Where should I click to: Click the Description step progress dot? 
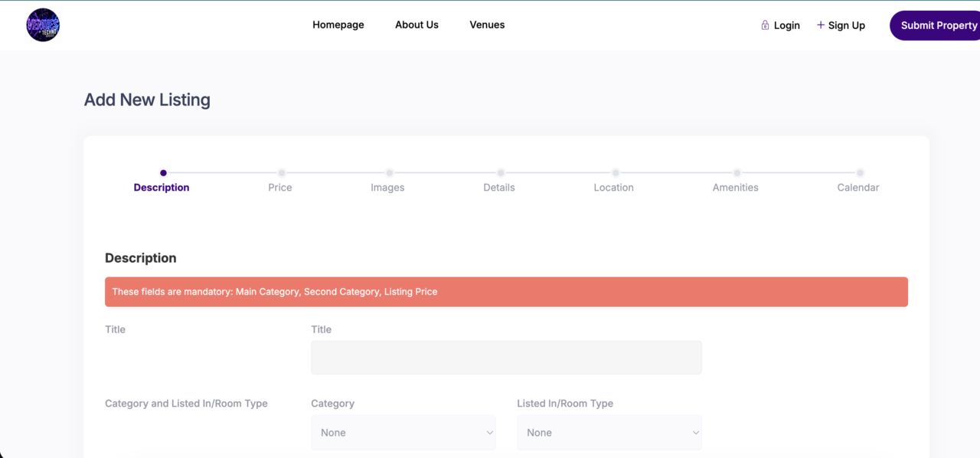(x=163, y=173)
